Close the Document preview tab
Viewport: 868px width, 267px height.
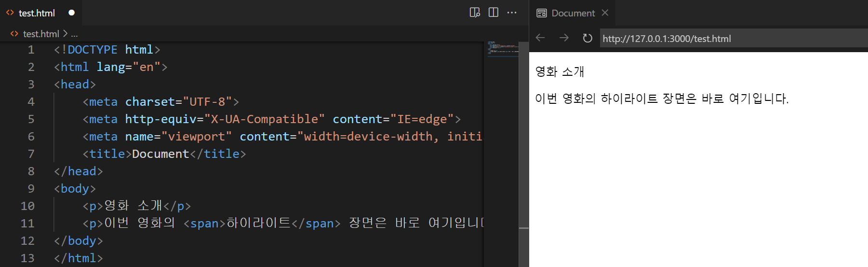[605, 13]
